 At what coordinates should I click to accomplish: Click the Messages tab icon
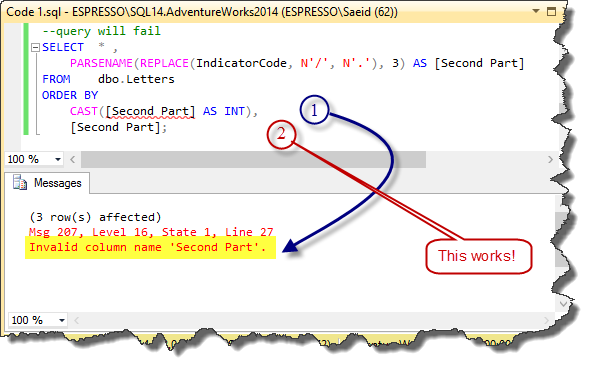[20, 183]
